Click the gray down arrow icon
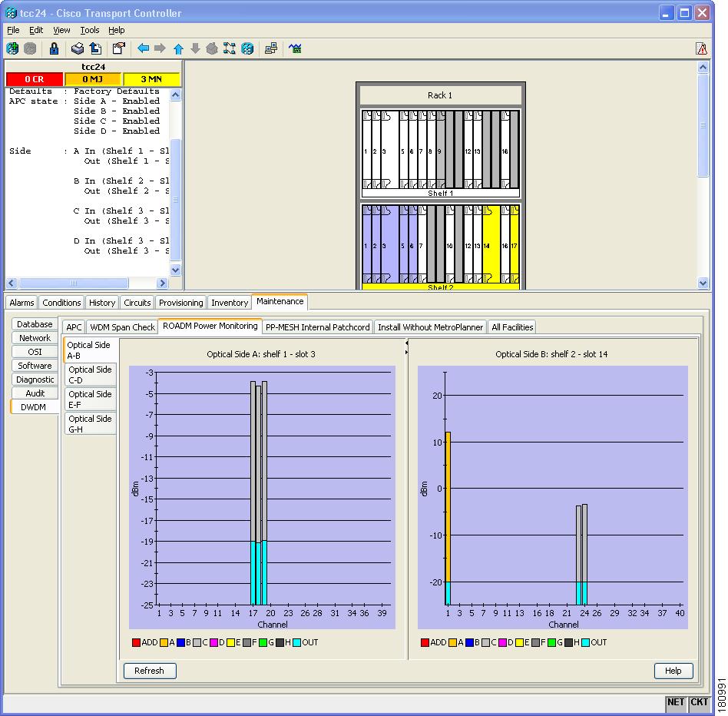The image size is (728, 716). pyautogui.click(x=196, y=48)
